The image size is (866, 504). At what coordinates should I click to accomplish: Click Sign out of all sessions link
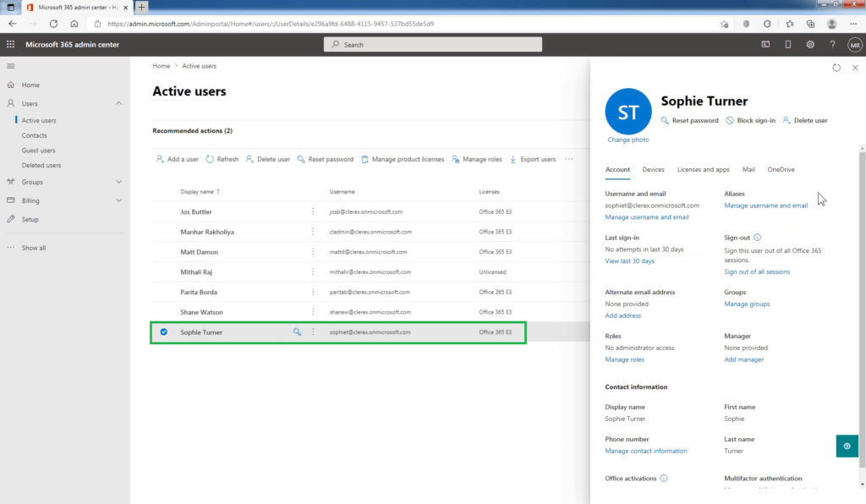[757, 271]
